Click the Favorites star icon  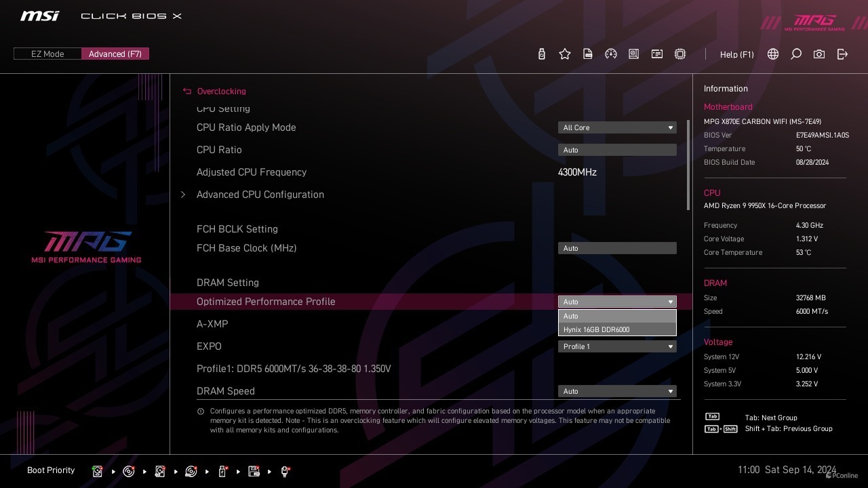coord(565,54)
